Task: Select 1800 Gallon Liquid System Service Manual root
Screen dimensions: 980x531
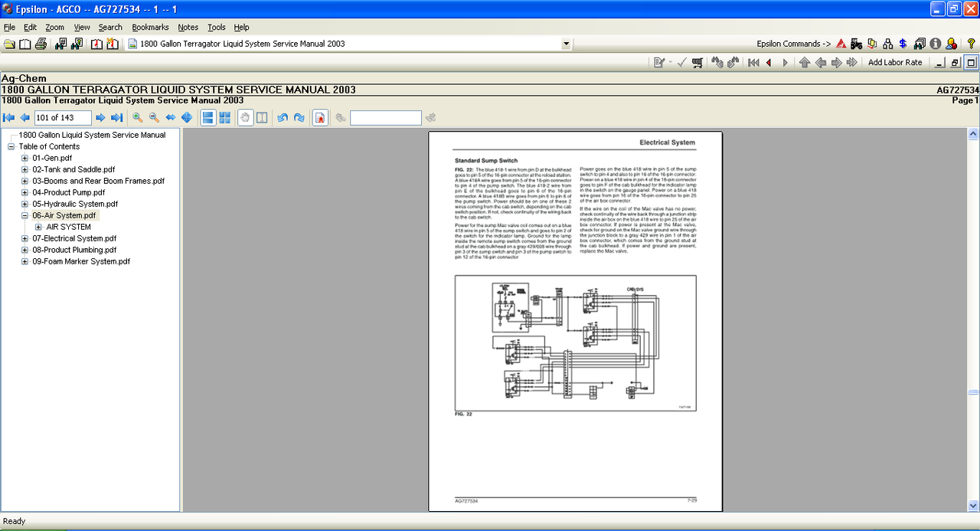Action: (x=92, y=135)
